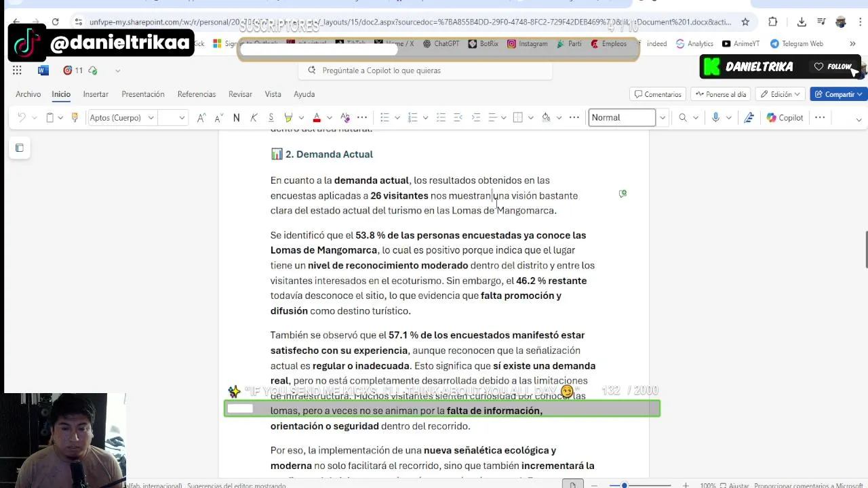The height and width of the screenshot is (488, 868).
Task: Open the Normal style dropdown arrow
Action: coord(663,118)
